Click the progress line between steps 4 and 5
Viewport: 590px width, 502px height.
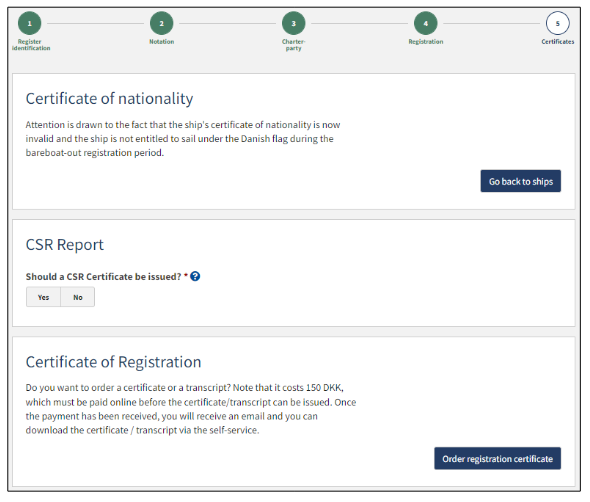point(491,23)
